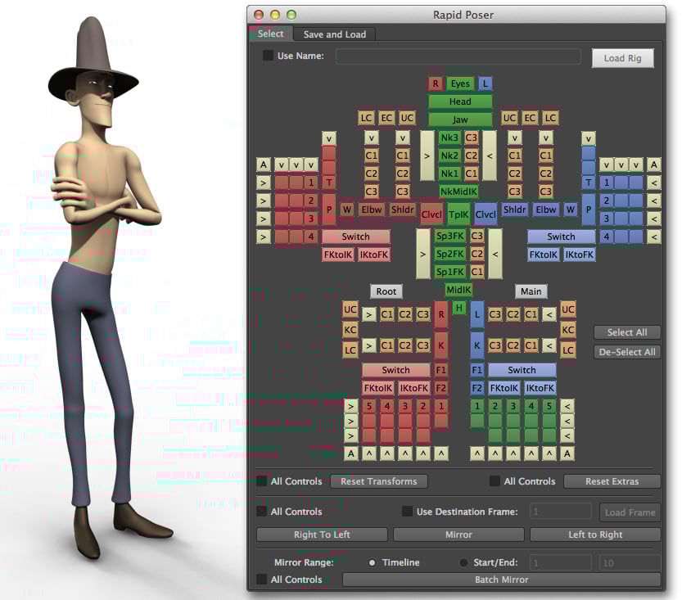This screenshot has width=700, height=600.
Task: Click the blue leg Switch button
Action: [x=522, y=370]
